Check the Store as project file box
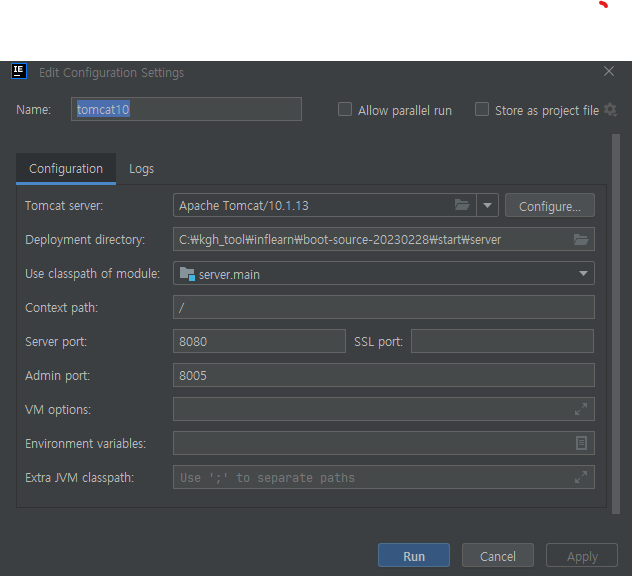Viewport: 632px width, 576px height. pos(482,109)
